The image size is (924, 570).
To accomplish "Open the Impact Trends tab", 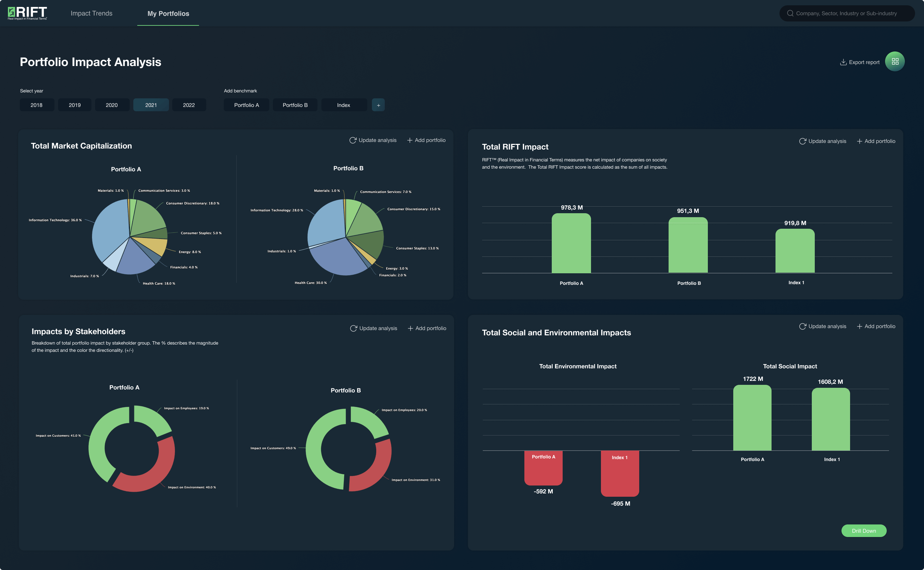I will click(91, 13).
